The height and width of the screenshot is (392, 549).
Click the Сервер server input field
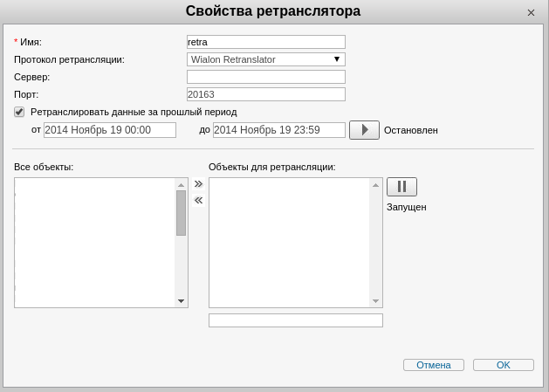coord(266,77)
